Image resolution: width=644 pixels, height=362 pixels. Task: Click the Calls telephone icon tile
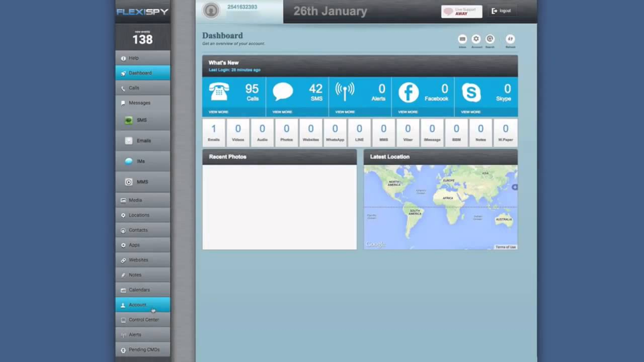(x=219, y=92)
